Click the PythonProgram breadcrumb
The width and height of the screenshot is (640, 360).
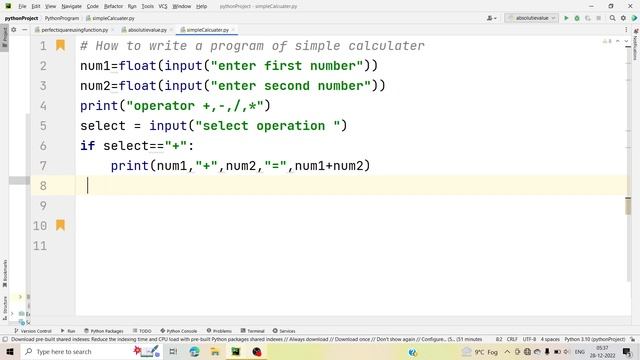pyautogui.click(x=62, y=18)
